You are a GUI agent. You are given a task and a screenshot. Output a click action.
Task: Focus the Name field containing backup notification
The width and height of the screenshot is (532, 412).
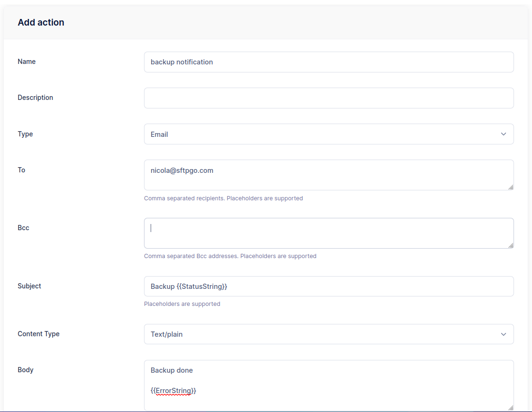pyautogui.click(x=328, y=62)
